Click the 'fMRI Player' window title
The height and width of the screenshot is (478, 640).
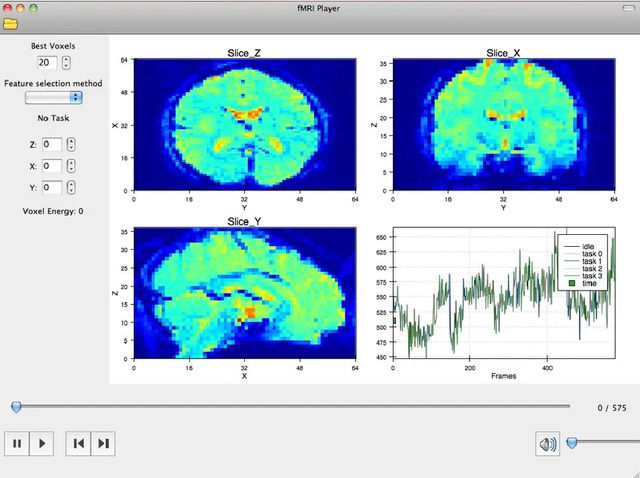pyautogui.click(x=318, y=8)
